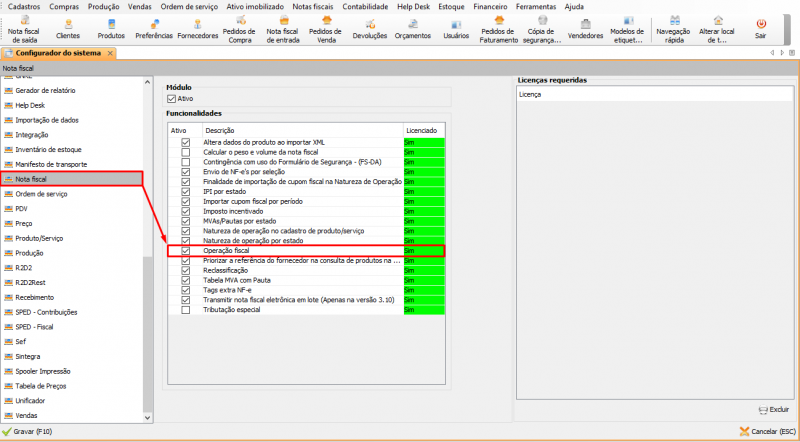This screenshot has width=800, height=442.
Task: Toggle the Módulo Ativo checkbox
Action: tap(172, 99)
